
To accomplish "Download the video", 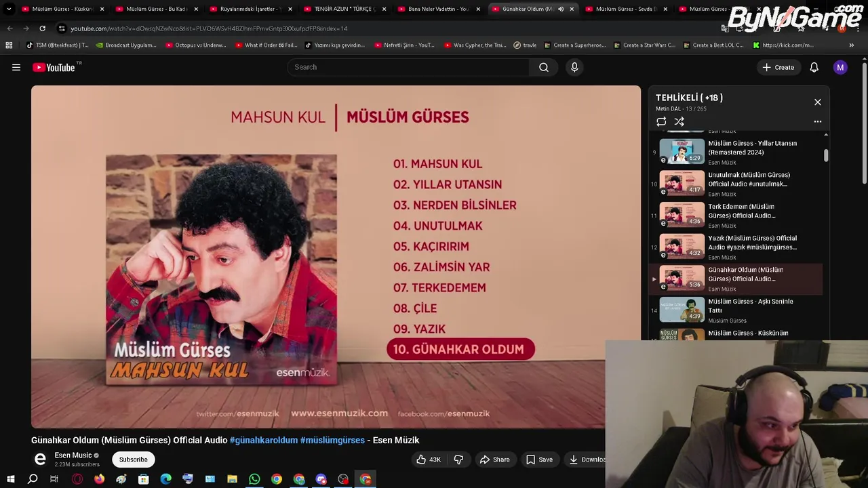I will (x=587, y=460).
